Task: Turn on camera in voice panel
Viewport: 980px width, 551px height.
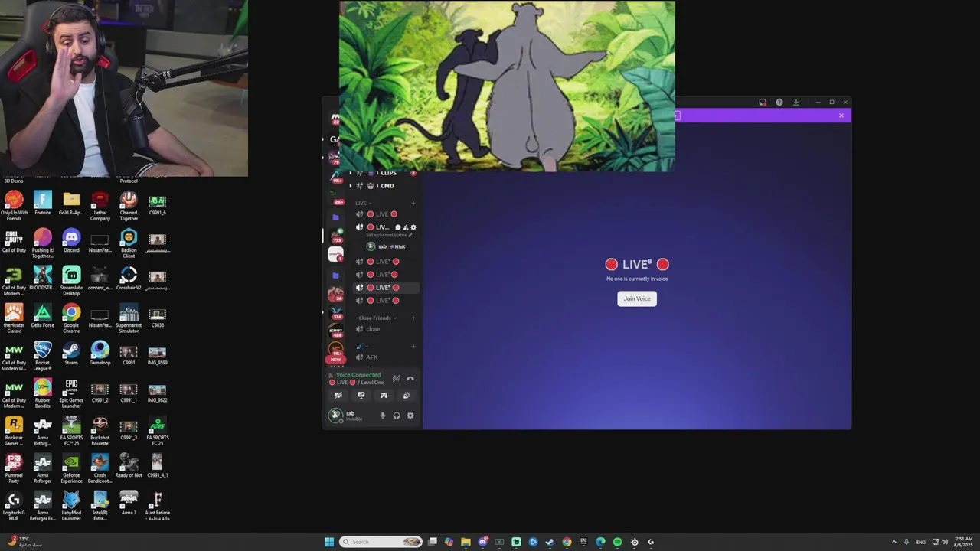Action: pyautogui.click(x=338, y=396)
